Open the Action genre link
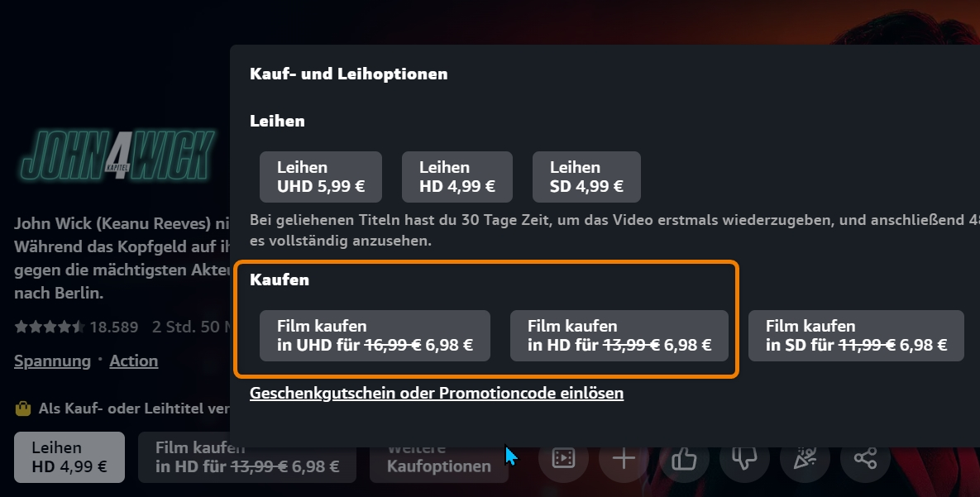 click(134, 361)
